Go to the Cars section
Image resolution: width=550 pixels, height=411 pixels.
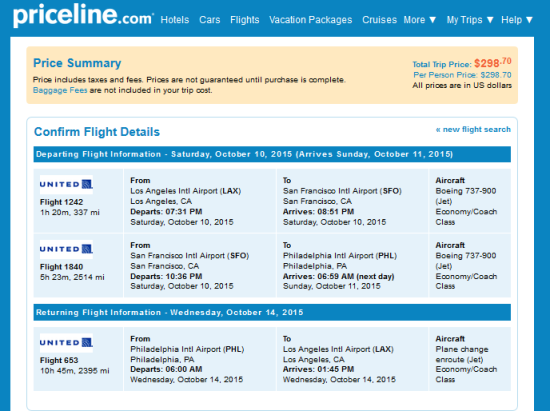pos(210,20)
